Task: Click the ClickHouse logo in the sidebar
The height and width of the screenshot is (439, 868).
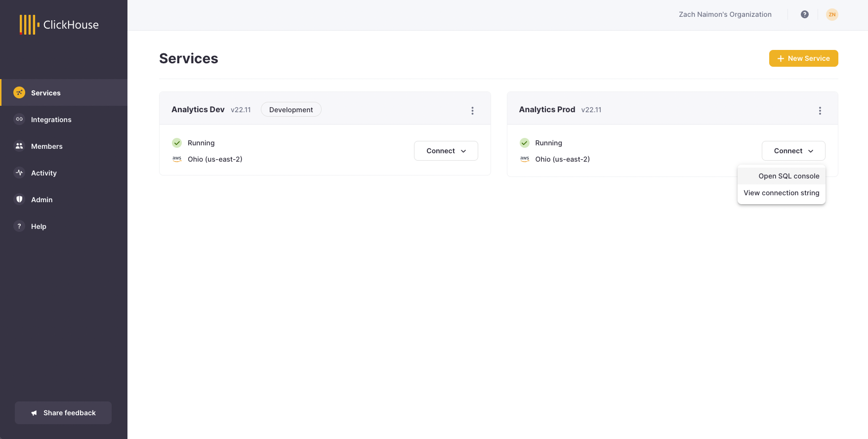Action: coord(59,25)
